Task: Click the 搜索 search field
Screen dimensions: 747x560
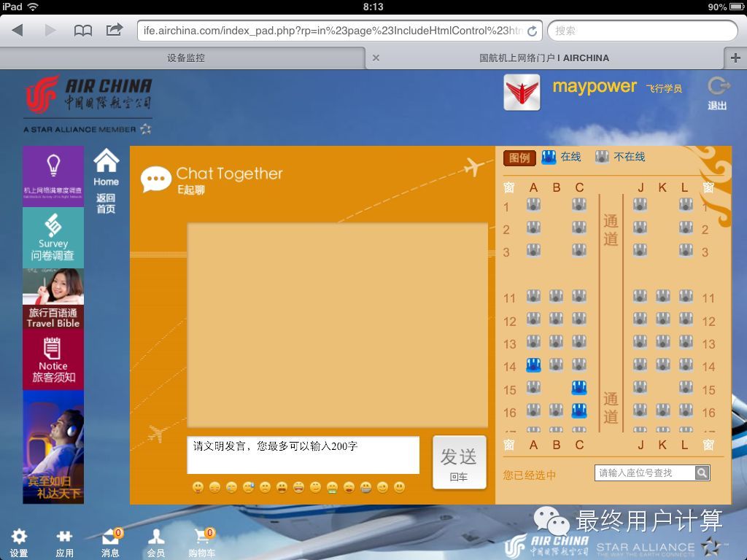Action: (x=642, y=31)
